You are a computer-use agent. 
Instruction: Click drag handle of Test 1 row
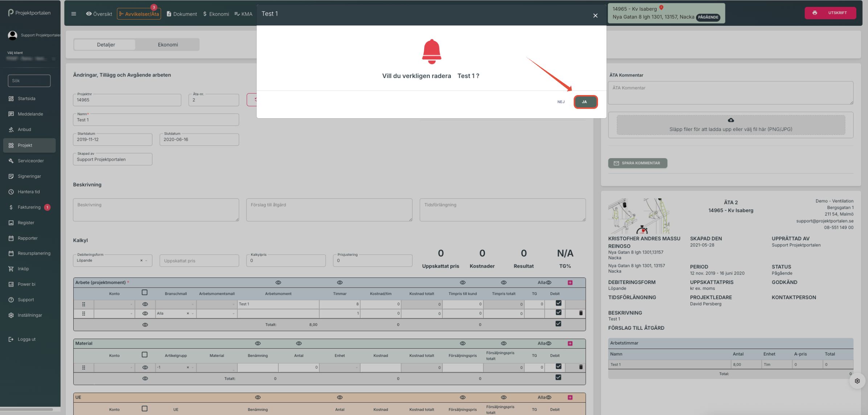click(83, 304)
